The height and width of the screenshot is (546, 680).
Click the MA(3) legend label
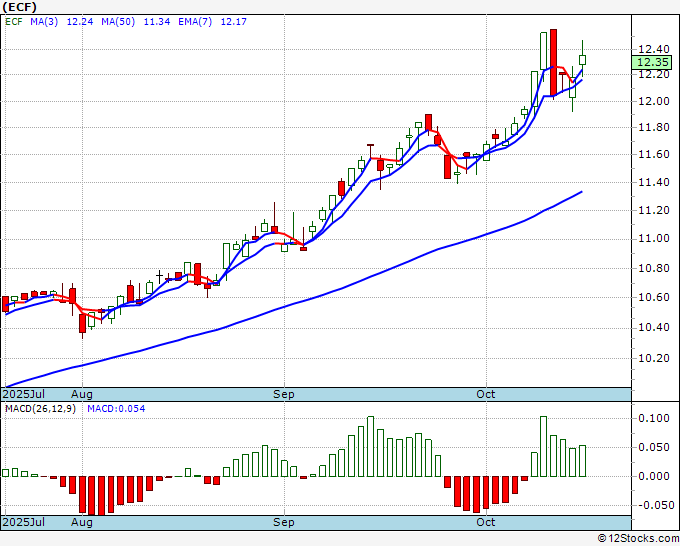click(x=44, y=22)
